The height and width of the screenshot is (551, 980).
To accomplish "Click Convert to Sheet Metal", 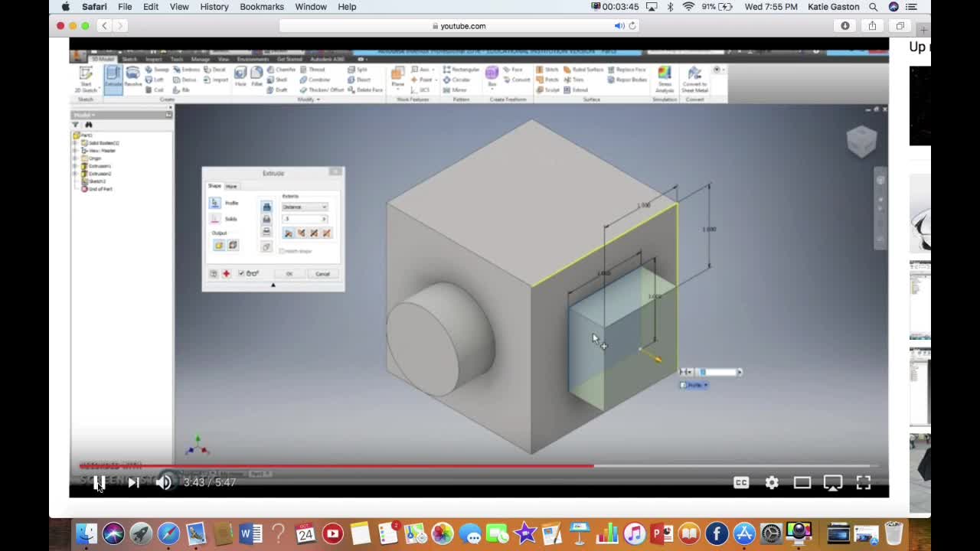I will point(694,80).
